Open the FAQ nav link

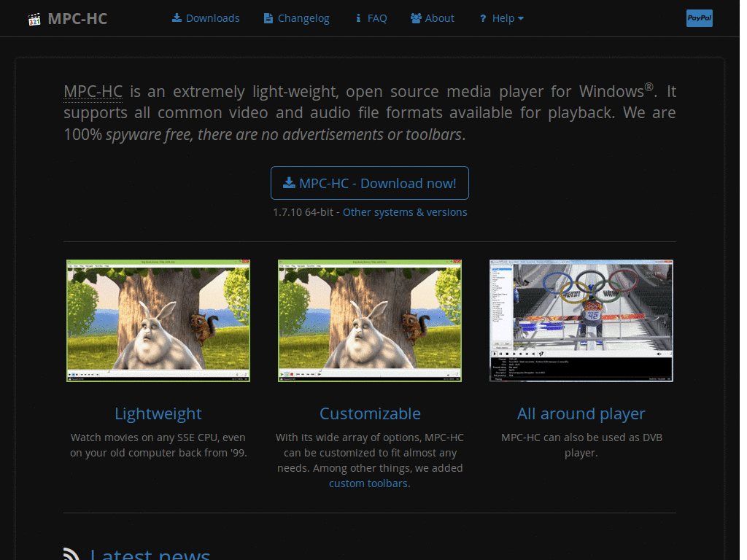click(x=377, y=18)
